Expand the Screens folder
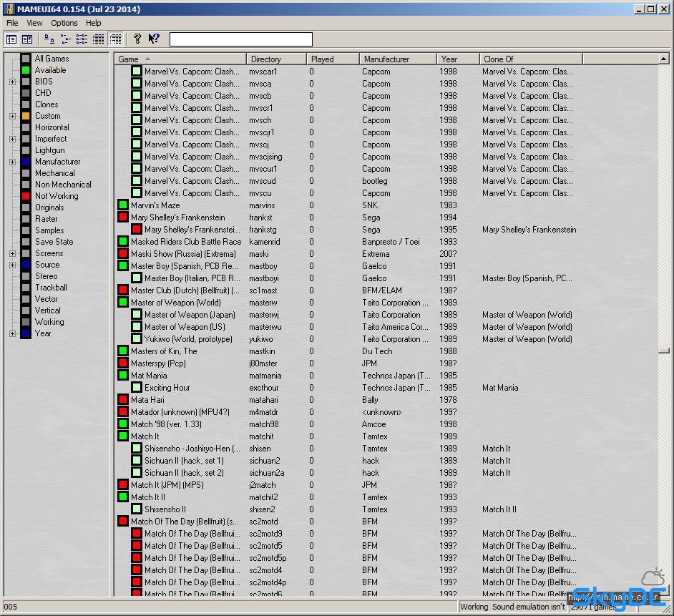 pyautogui.click(x=12, y=253)
